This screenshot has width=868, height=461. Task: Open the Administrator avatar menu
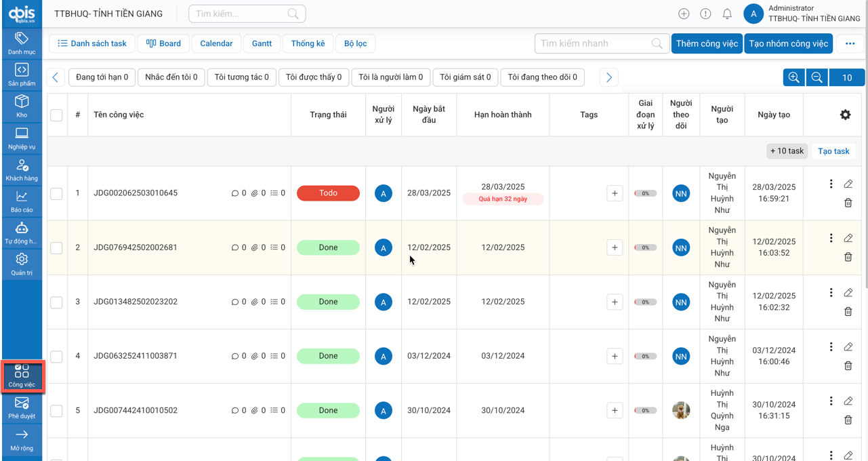(753, 14)
